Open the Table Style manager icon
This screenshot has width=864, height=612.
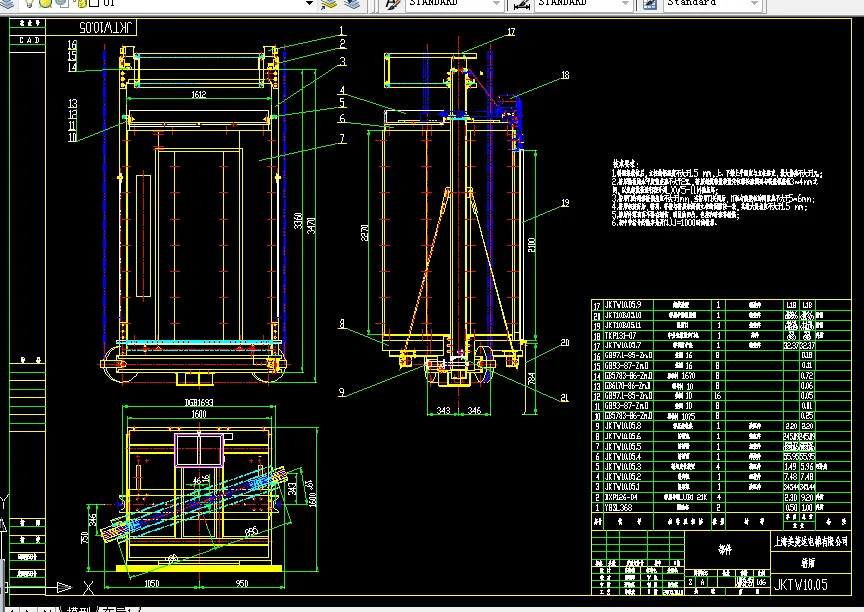click(650, 4)
